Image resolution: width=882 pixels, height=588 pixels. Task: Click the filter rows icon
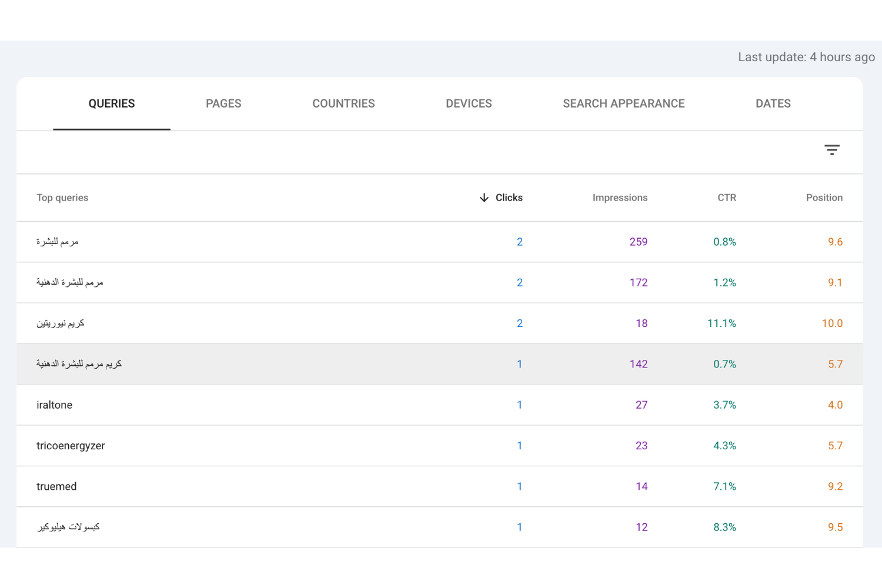pyautogui.click(x=831, y=150)
